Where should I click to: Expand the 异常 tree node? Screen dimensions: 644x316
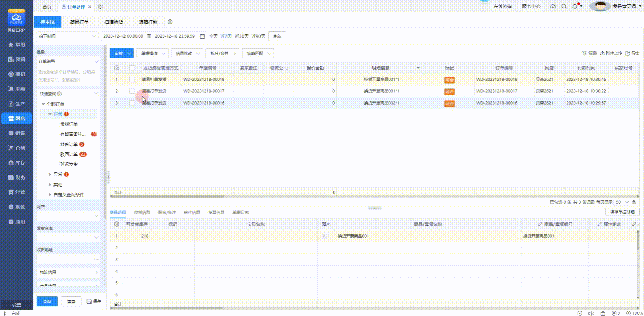[x=50, y=174]
